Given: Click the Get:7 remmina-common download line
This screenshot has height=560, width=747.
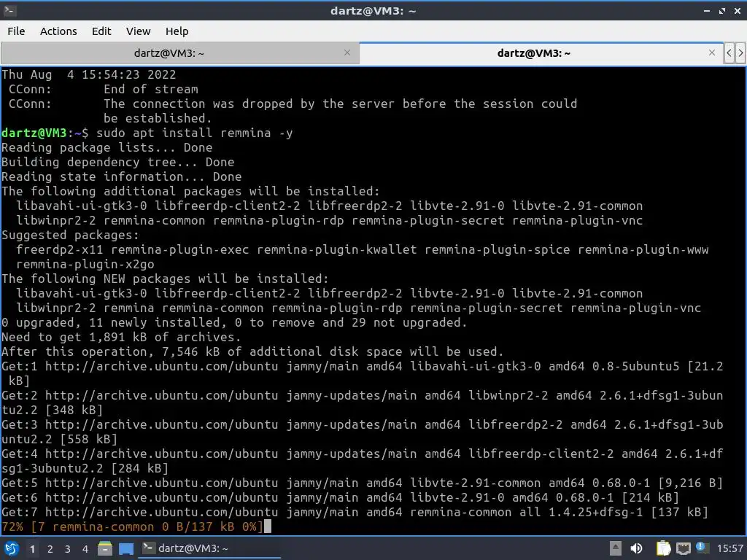Looking at the screenshot, I should point(355,512).
